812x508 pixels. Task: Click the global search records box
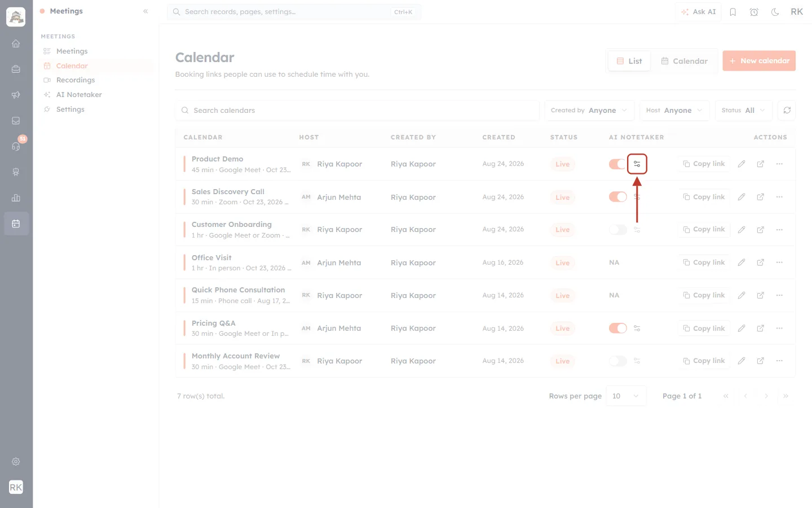coord(294,12)
